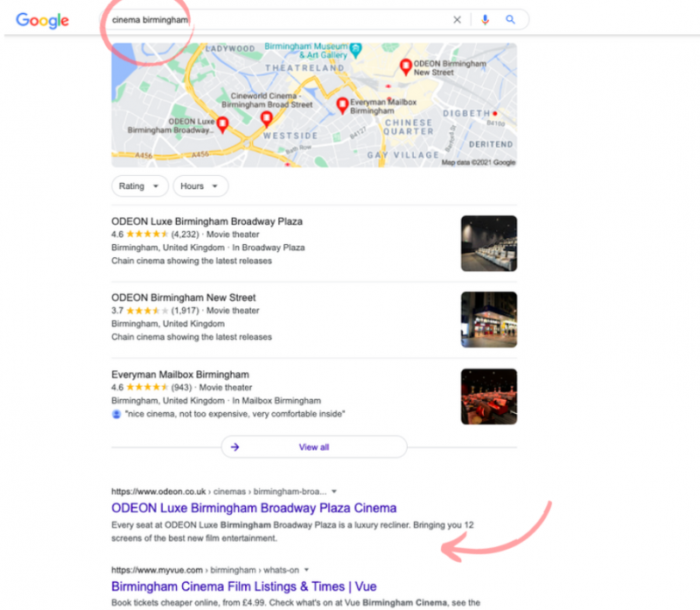700x610 pixels.
Task: Select ODEON New Street map pin
Action: coord(405,67)
